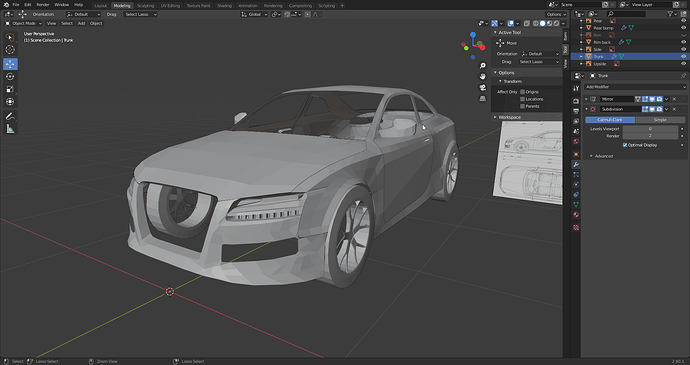Open the Object Data properties green triangle tab
690x365 pixels.
(x=576, y=205)
